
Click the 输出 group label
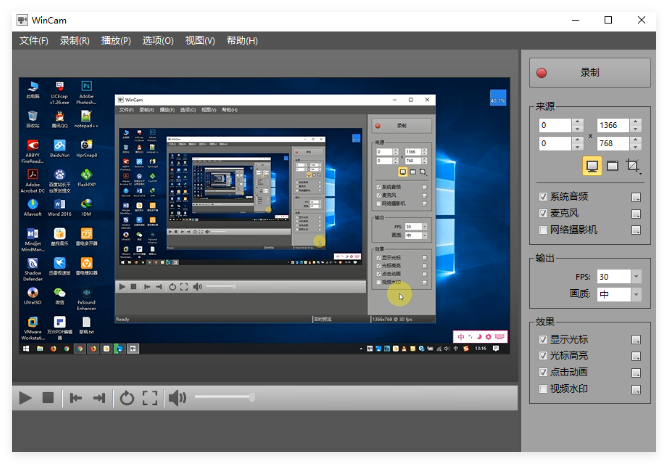click(x=545, y=258)
